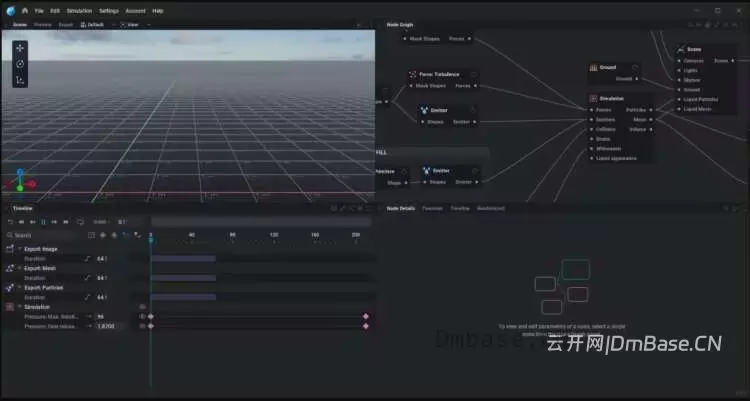750x401 pixels.
Task: Collapse the Export Particles group
Action: click(x=20, y=288)
